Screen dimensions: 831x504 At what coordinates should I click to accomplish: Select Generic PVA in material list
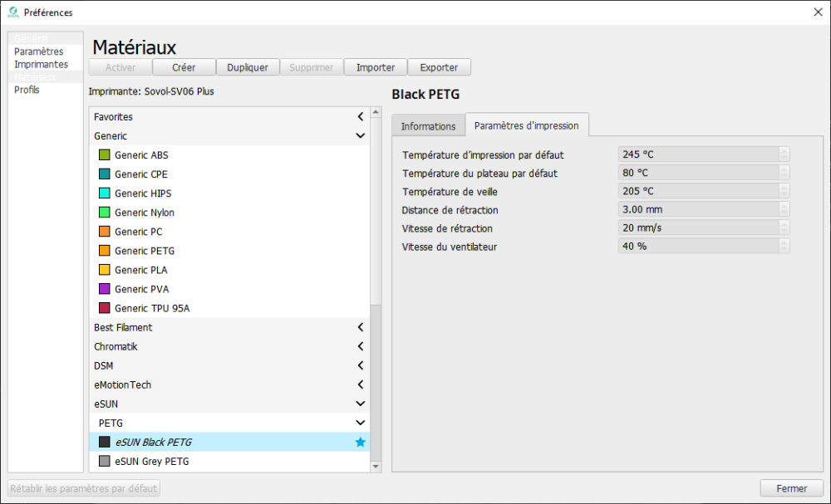coord(229,289)
